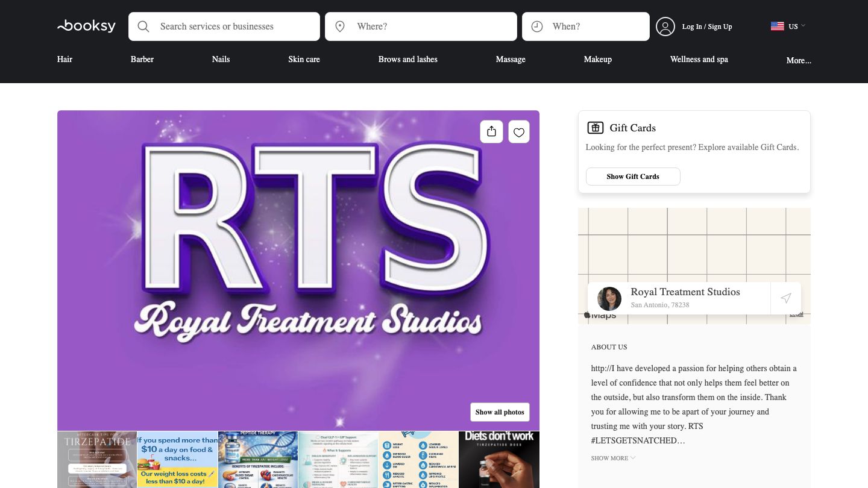Expand the About Us with SHOW MORE

point(612,458)
